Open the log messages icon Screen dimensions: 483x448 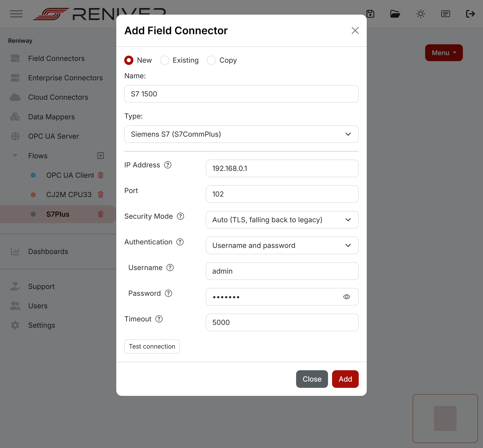(446, 14)
